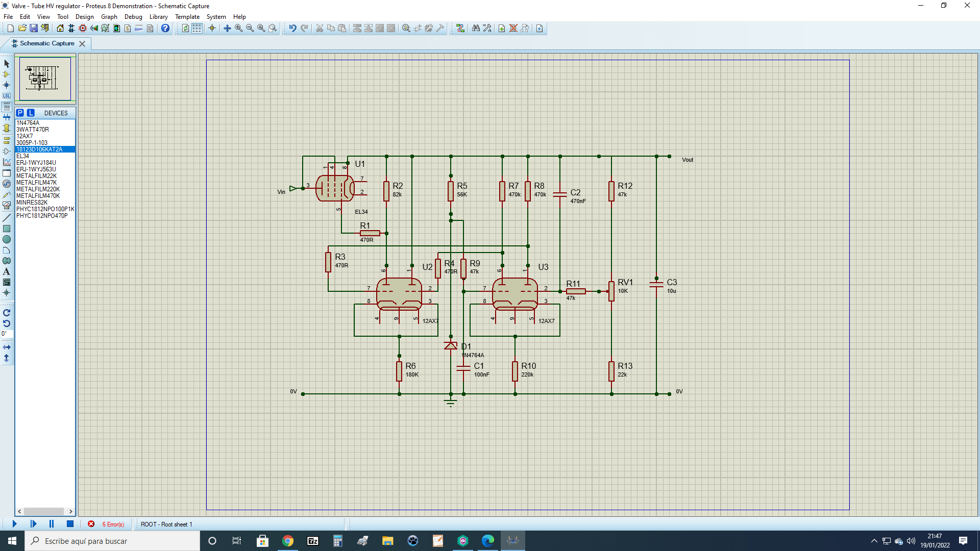Activate Component Mode tool

[7, 74]
